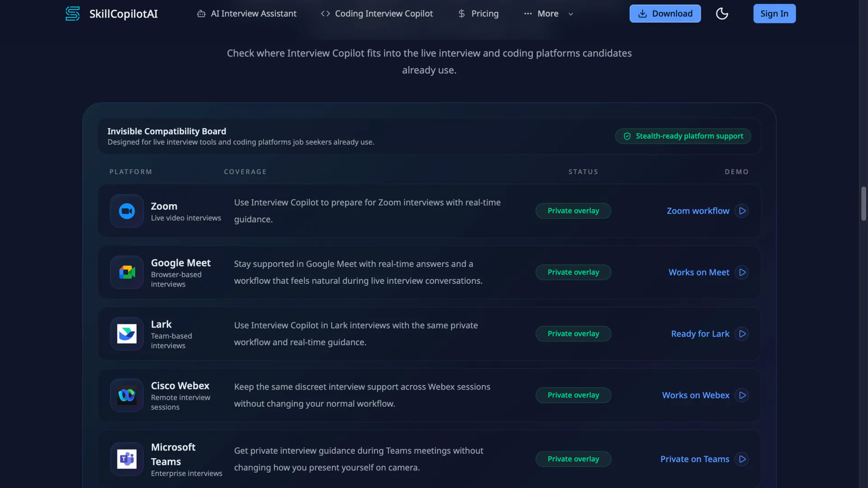Click the STATUS column header
The height and width of the screenshot is (488, 868).
(x=583, y=172)
